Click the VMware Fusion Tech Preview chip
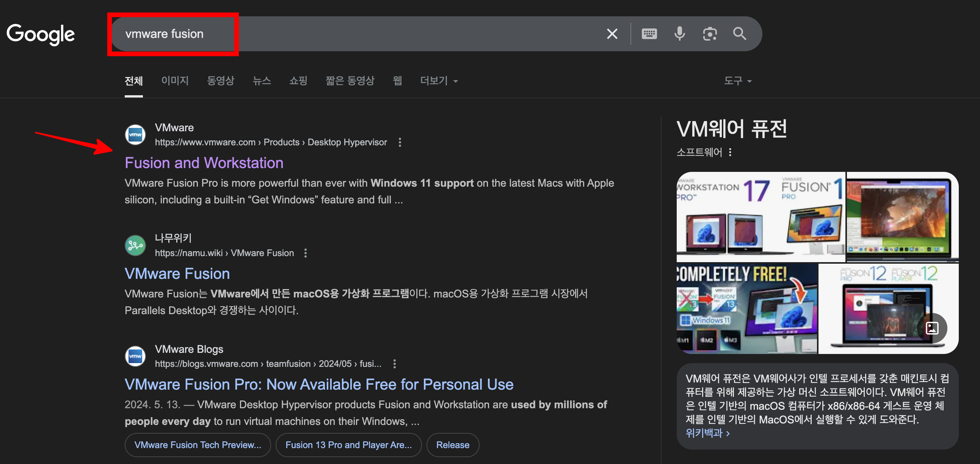Viewport: 980px width, 464px height. tap(198, 445)
